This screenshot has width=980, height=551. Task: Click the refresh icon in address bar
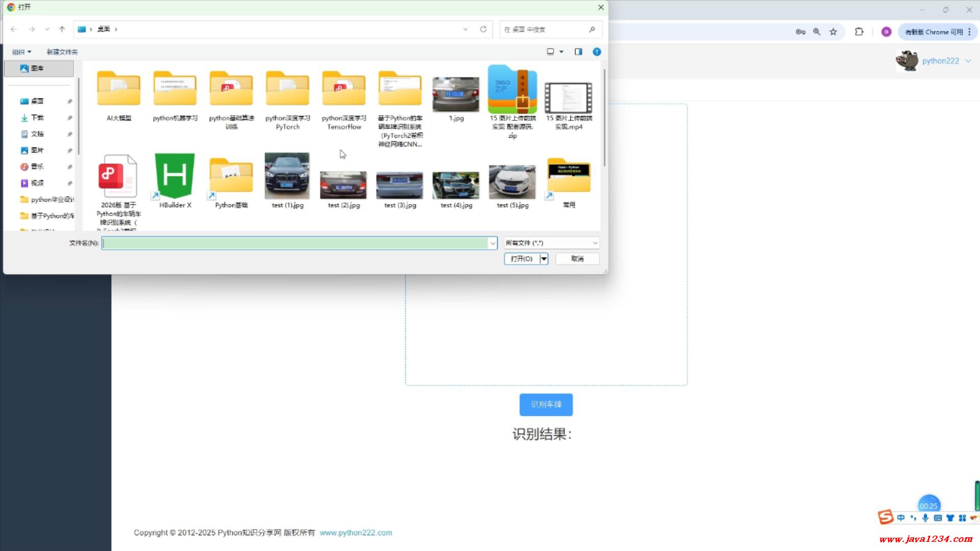tap(483, 29)
